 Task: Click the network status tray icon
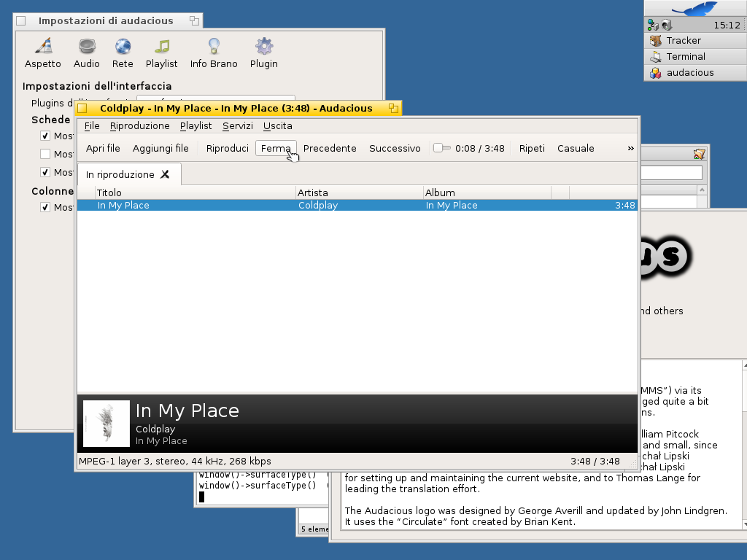coord(653,25)
